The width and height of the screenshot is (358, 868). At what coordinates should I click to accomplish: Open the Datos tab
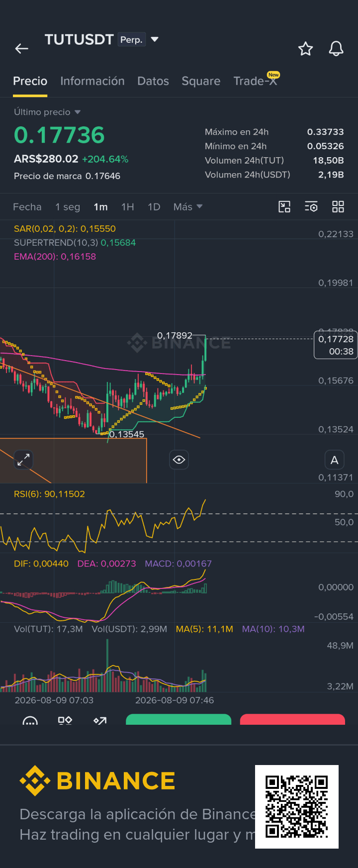[x=153, y=81]
